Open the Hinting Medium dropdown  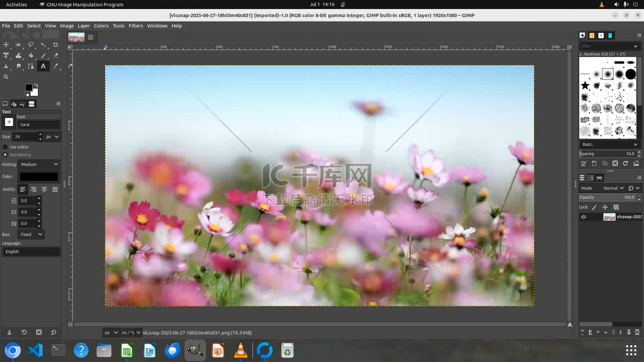[39, 164]
